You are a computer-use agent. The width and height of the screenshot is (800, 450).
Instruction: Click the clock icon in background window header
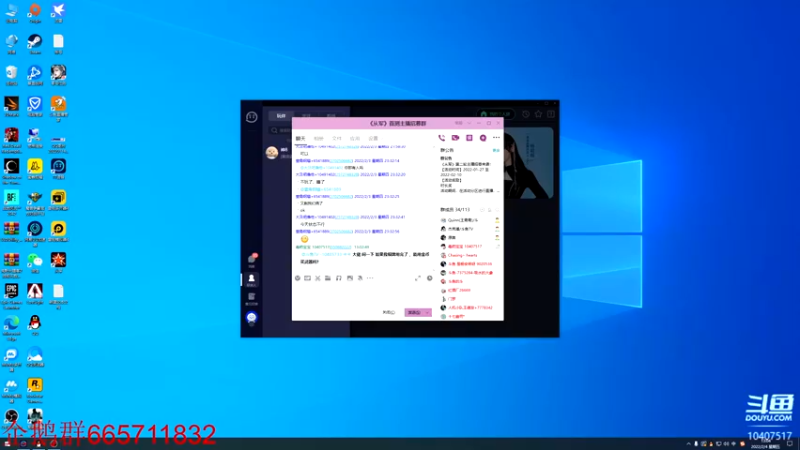click(526, 114)
